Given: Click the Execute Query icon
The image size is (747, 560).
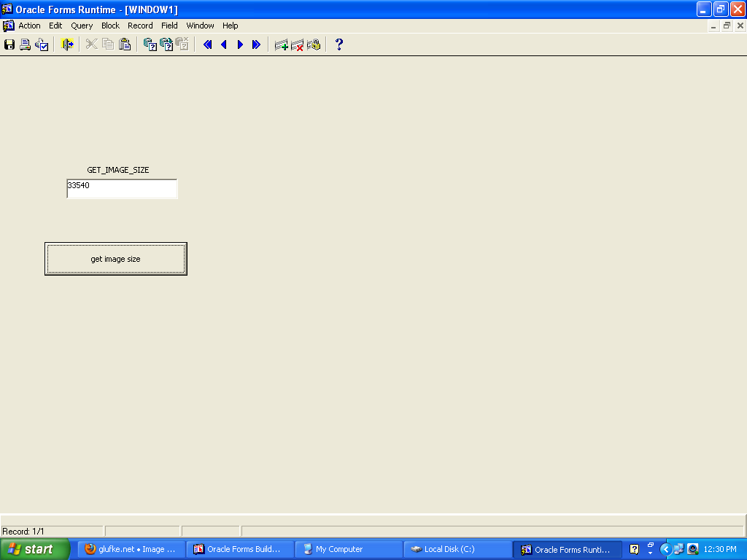Looking at the screenshot, I should point(166,44).
